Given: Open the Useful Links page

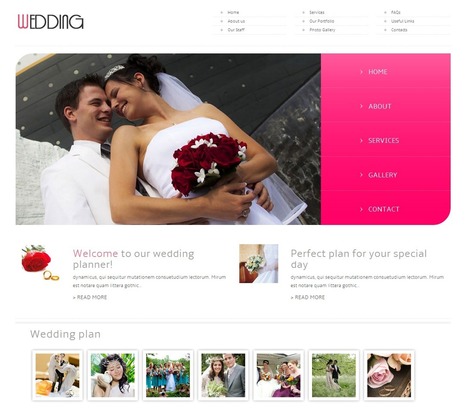Looking at the screenshot, I should 402,21.
